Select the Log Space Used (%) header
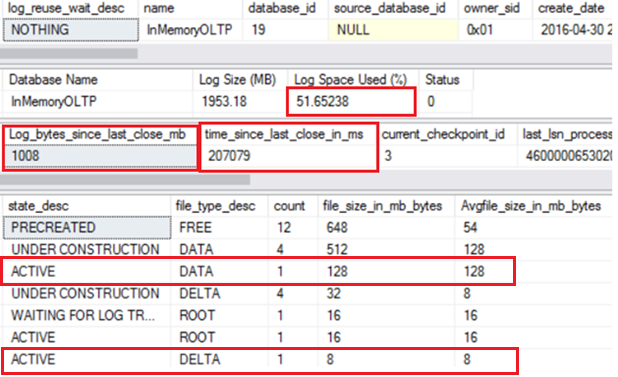 [351, 80]
